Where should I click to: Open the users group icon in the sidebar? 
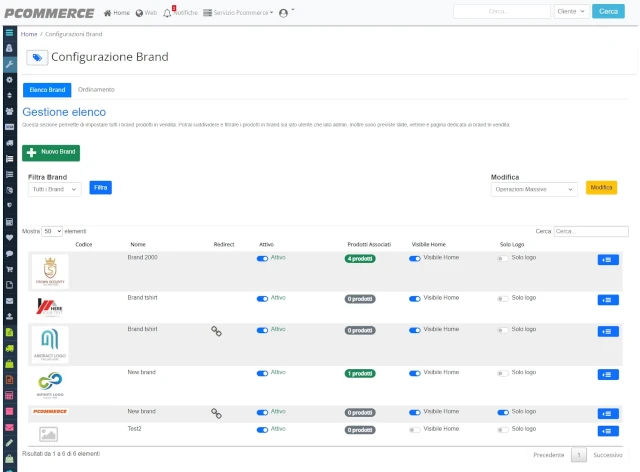(9, 111)
